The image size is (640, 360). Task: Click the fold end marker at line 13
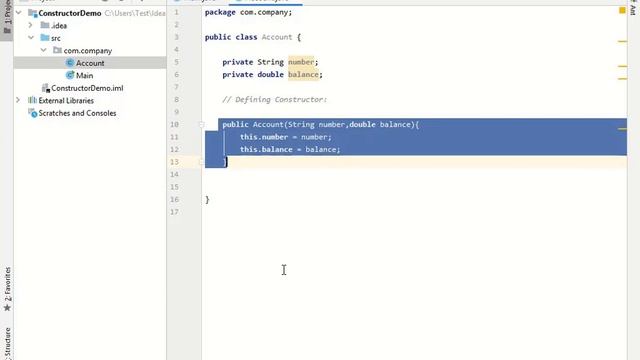[x=201, y=162]
